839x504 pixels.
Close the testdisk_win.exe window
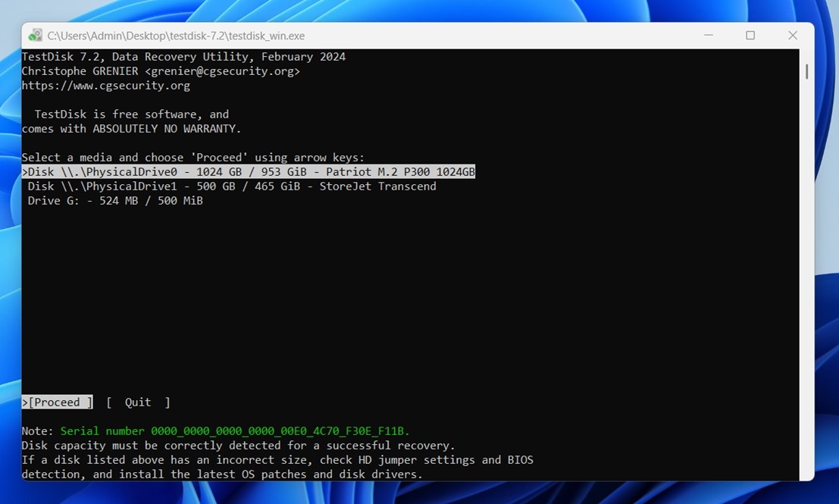pyautogui.click(x=793, y=36)
